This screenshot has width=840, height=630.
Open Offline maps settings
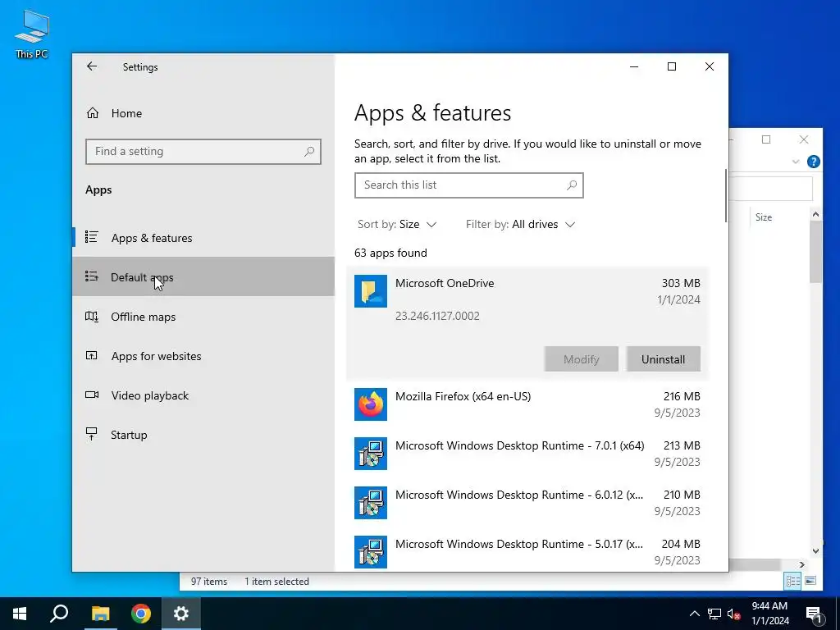[203, 317]
